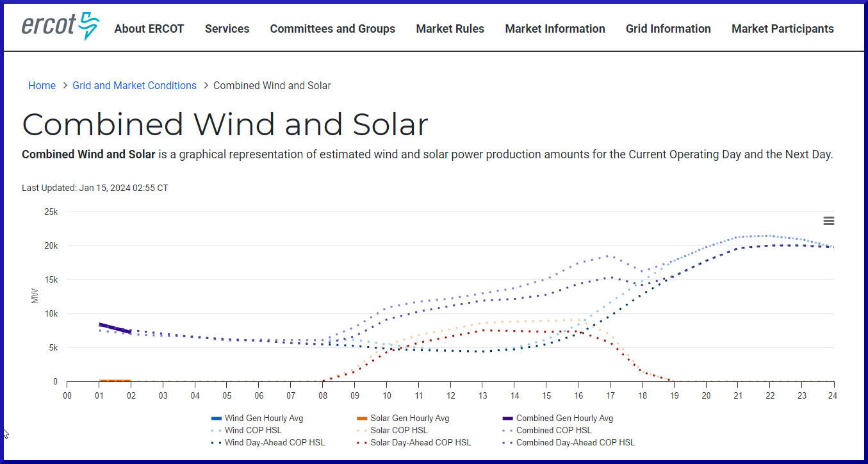This screenshot has width=868, height=464.
Task: Click the chevron after Grid and Market Conditions
Action: click(206, 86)
